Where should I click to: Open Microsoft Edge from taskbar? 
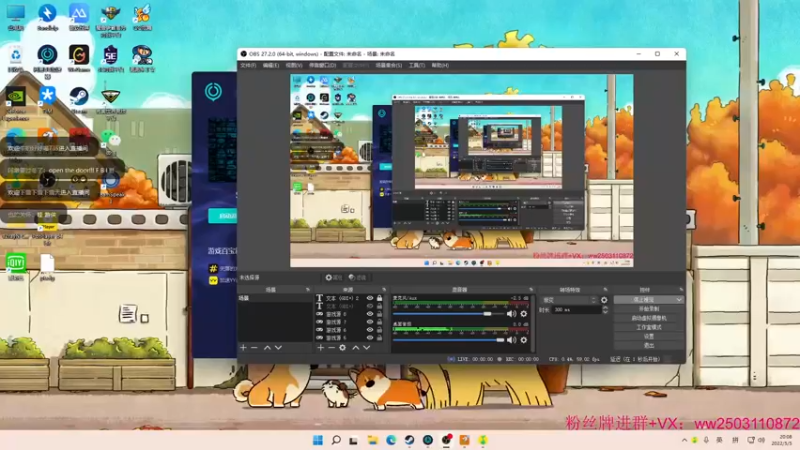coord(391,440)
